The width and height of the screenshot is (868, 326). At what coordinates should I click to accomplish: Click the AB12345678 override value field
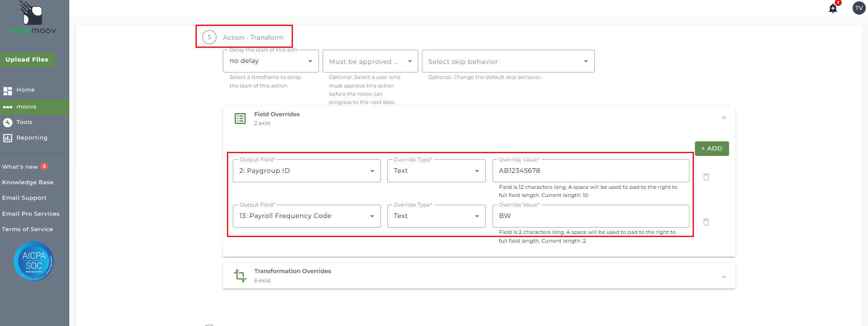[x=590, y=171]
